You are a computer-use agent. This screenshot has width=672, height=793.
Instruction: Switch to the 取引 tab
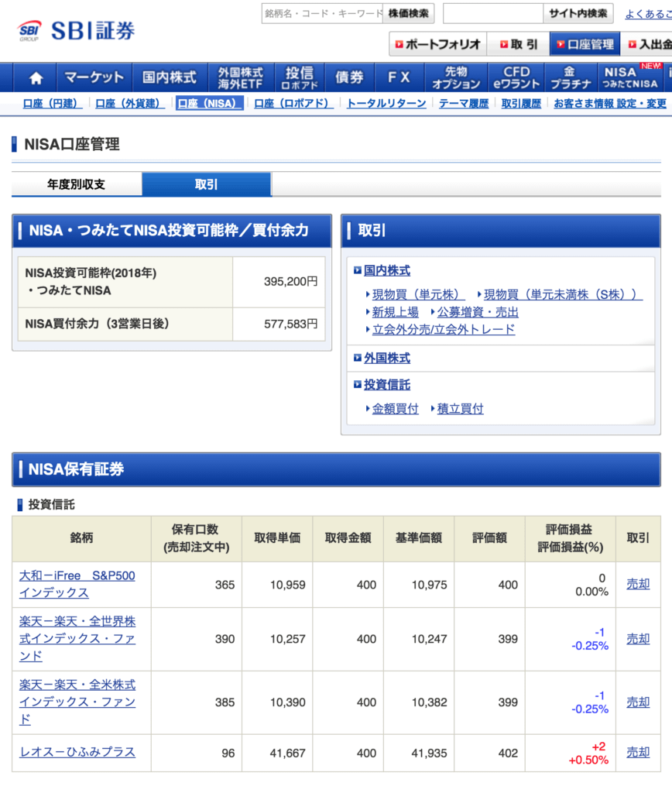click(x=206, y=184)
